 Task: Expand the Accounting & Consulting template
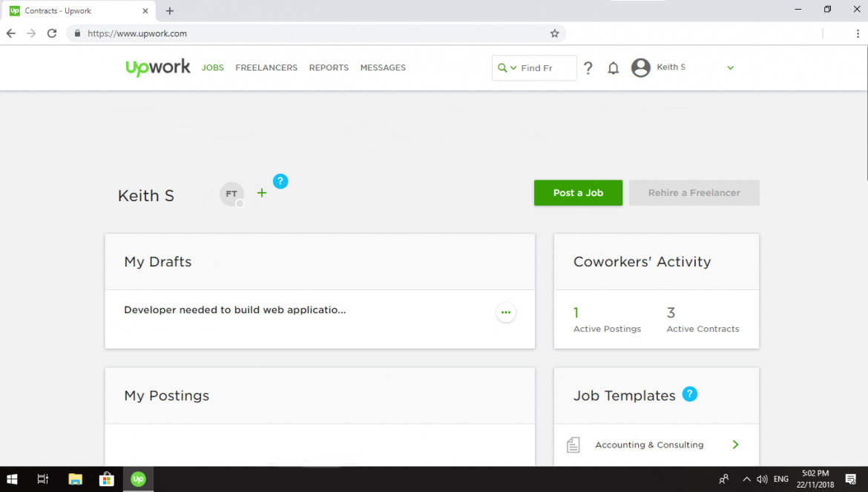click(735, 444)
